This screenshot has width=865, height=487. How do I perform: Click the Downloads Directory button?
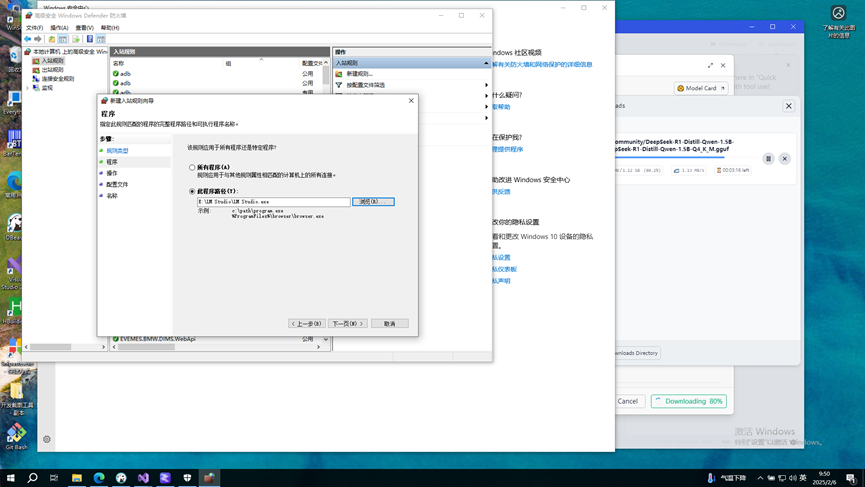(x=637, y=353)
